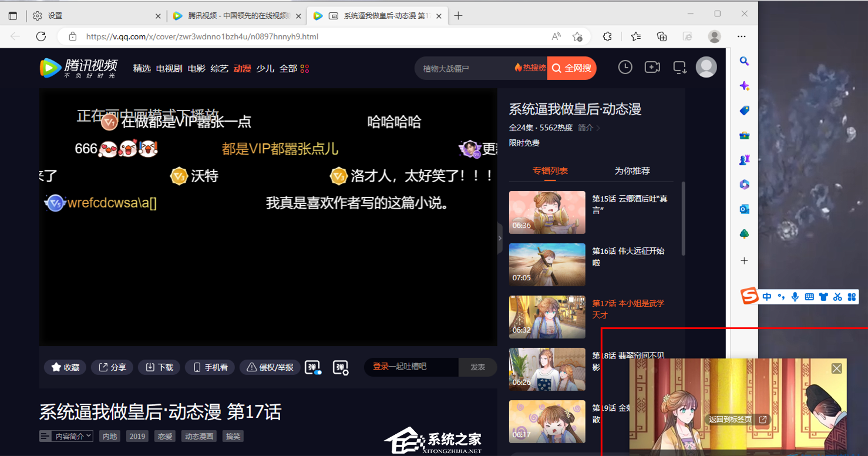
Task: Close the picture-in-picture video window
Action: coord(837,368)
